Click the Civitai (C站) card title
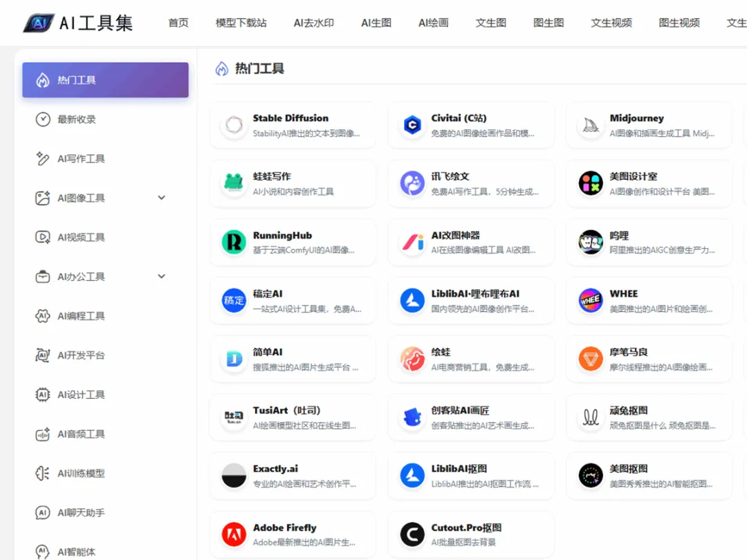 [459, 118]
